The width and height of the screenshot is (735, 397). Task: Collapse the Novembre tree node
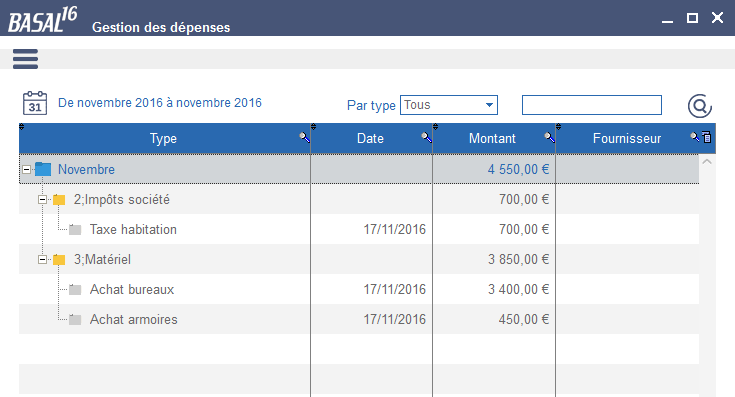(x=27, y=170)
